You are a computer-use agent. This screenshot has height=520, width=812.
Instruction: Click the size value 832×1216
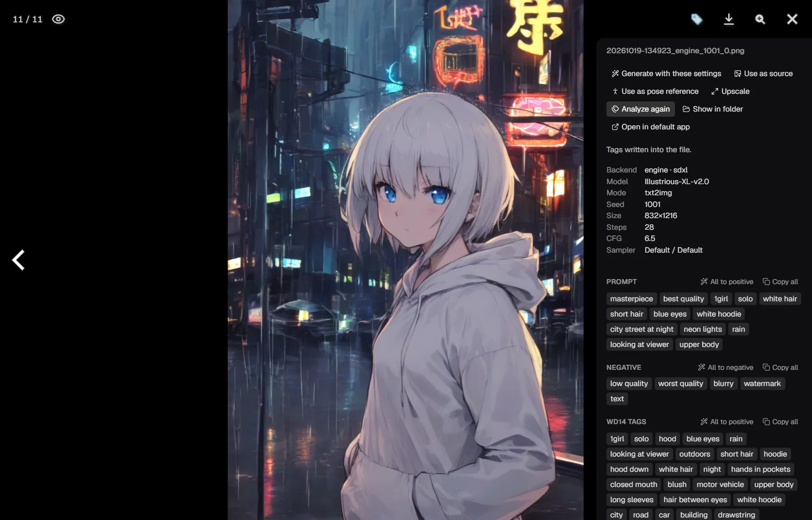pyautogui.click(x=661, y=216)
